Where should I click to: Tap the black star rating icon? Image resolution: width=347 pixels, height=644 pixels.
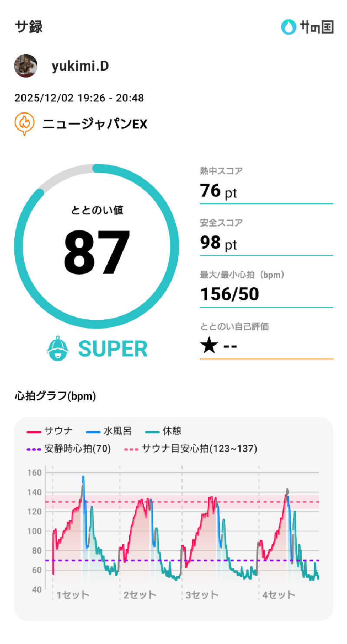click(209, 346)
